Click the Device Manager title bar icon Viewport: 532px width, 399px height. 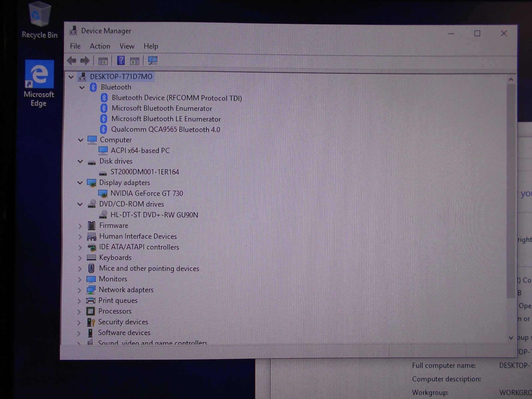73,31
